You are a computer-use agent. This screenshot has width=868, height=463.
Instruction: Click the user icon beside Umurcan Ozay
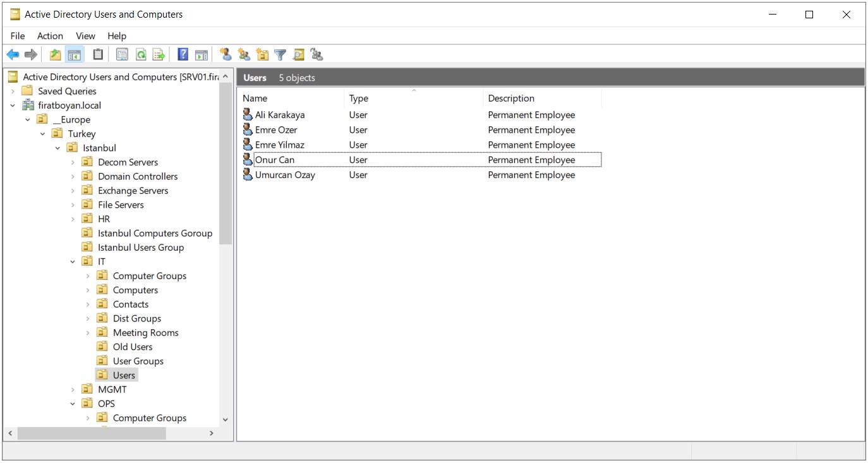[248, 175]
